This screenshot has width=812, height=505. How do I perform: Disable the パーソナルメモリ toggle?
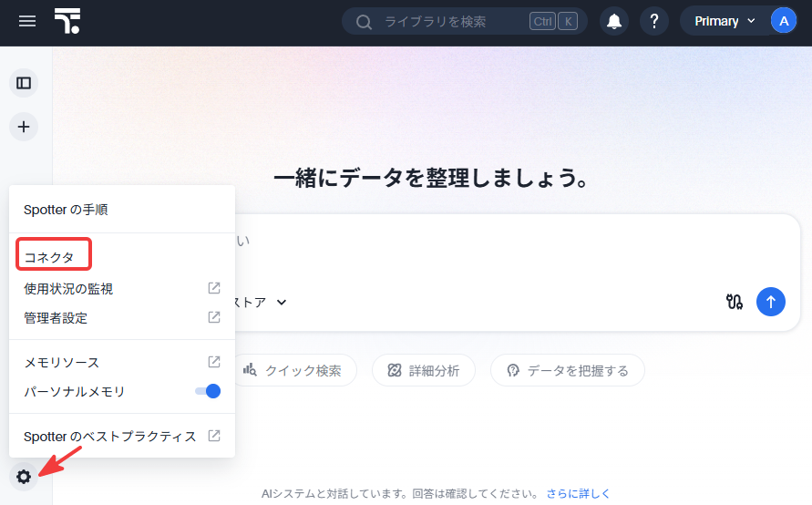[x=208, y=391]
